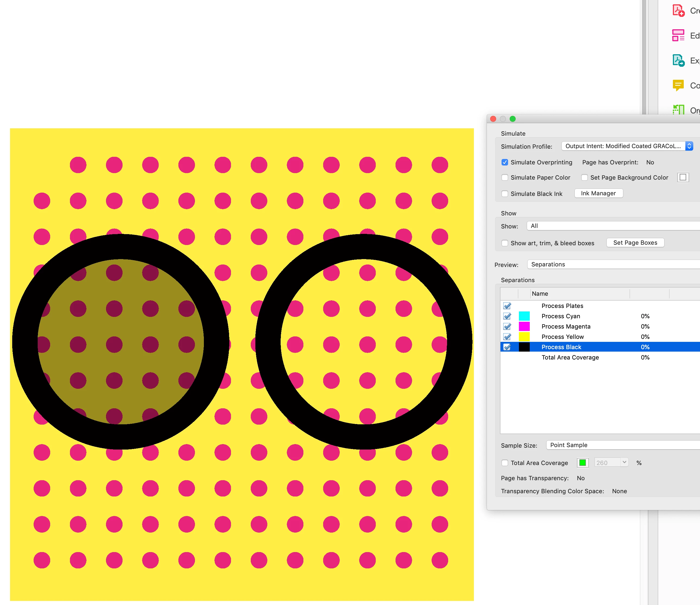Click the Create PDF tool icon
The image size is (700, 605).
click(678, 11)
